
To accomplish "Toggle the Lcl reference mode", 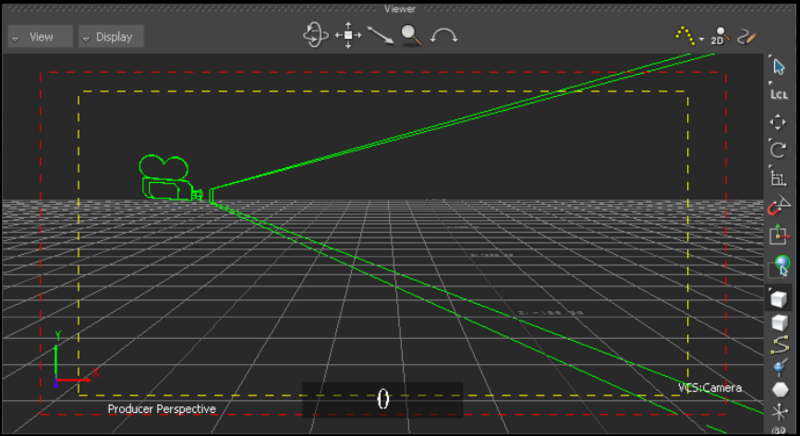I will coord(778,93).
